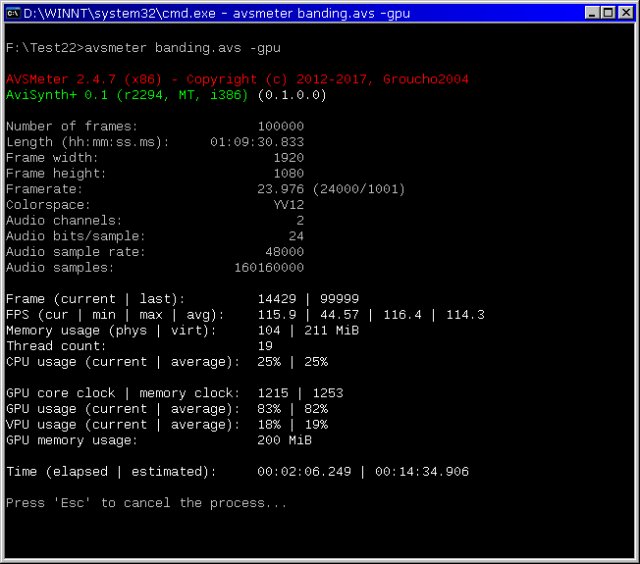The image size is (640, 564).
Task: Click the GPU memory clock value '1253'
Action: (328, 393)
